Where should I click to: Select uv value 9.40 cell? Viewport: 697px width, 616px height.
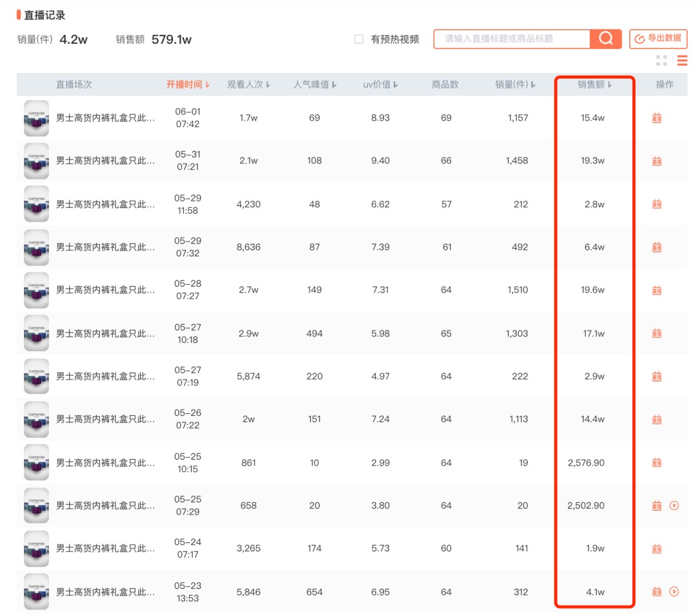coord(381,161)
